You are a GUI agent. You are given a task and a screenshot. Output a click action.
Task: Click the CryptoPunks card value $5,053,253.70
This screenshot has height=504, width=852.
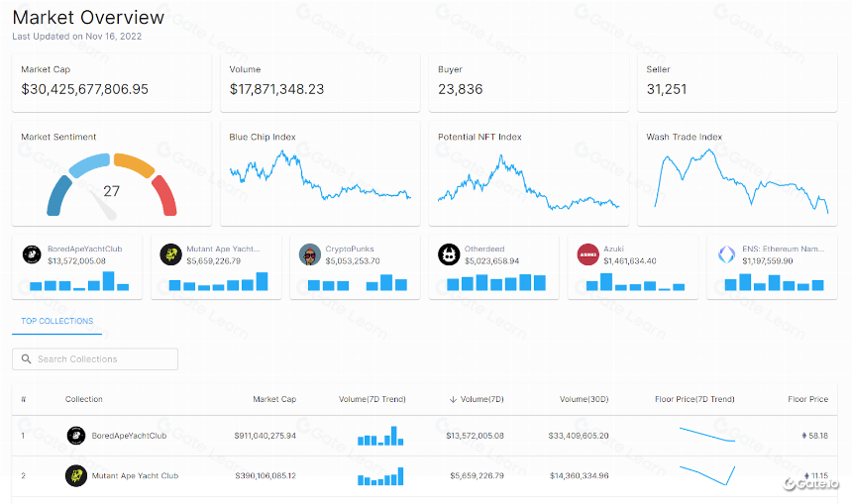[x=353, y=261]
